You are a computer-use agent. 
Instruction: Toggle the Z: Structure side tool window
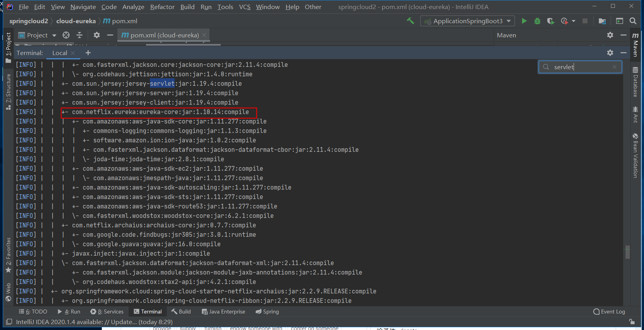point(8,92)
